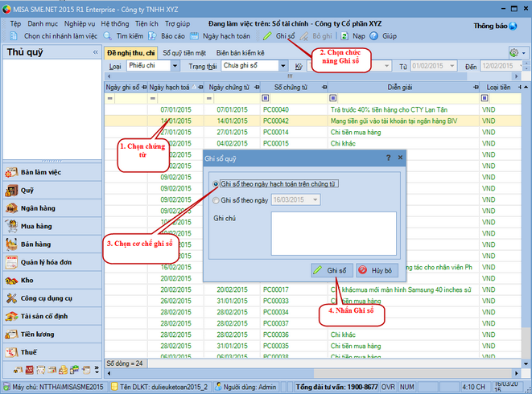Collapse the Thủ quỹ panel chevron

tap(95, 52)
